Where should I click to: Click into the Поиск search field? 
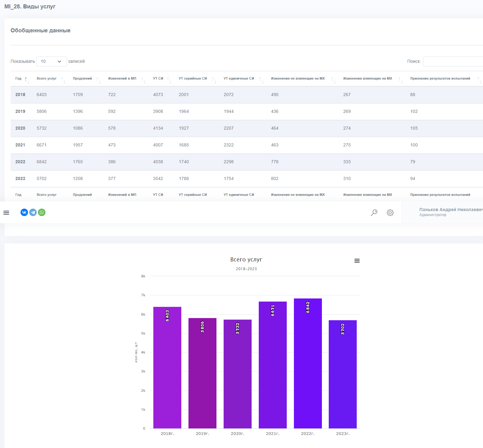coord(453,62)
